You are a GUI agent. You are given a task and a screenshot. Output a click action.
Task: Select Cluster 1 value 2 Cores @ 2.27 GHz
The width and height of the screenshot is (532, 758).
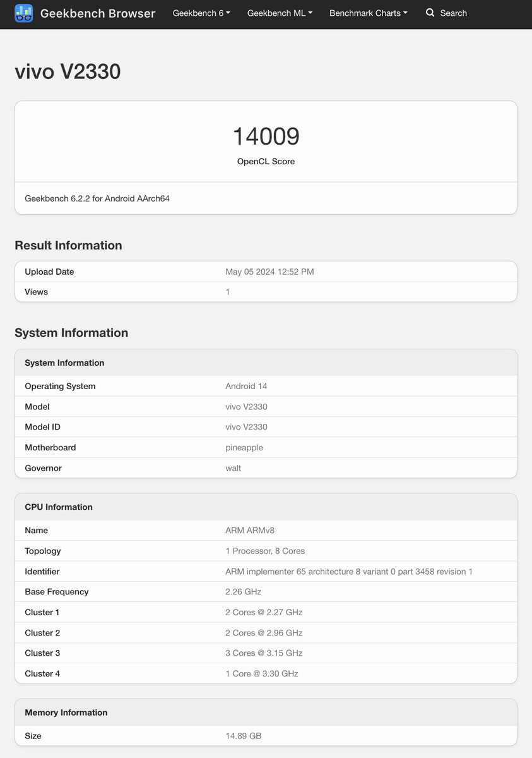pyautogui.click(x=264, y=612)
